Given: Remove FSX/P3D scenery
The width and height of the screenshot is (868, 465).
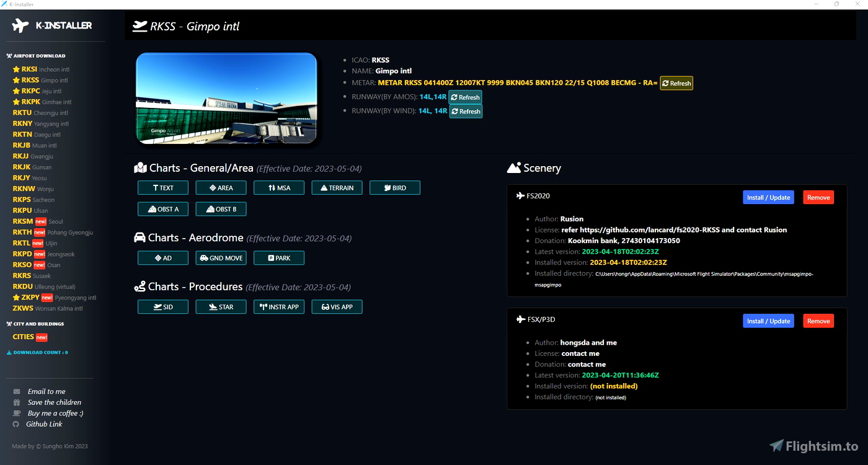Looking at the screenshot, I should click(x=818, y=321).
